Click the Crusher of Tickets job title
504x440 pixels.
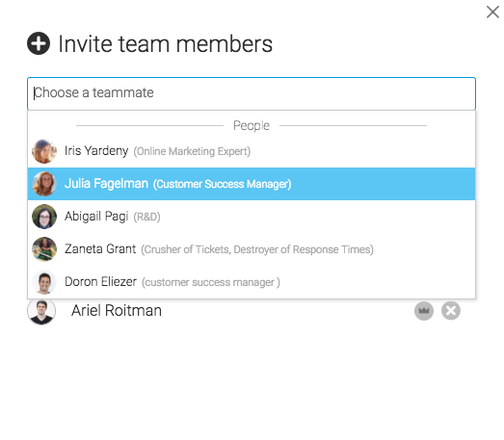(257, 249)
